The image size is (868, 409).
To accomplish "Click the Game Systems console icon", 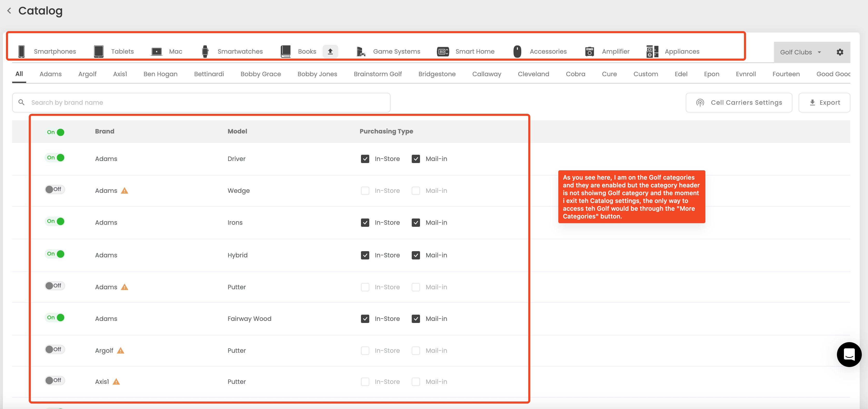I will pyautogui.click(x=361, y=52).
